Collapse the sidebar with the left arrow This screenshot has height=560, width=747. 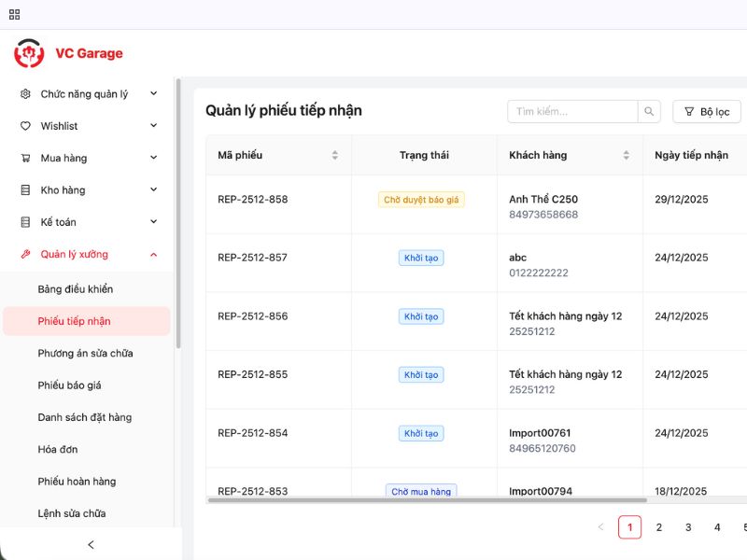(x=91, y=544)
